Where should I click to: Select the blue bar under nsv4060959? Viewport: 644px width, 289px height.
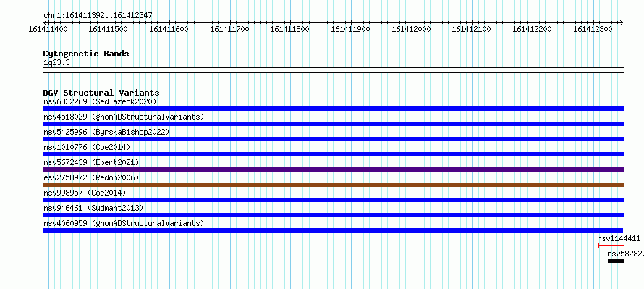click(334, 230)
